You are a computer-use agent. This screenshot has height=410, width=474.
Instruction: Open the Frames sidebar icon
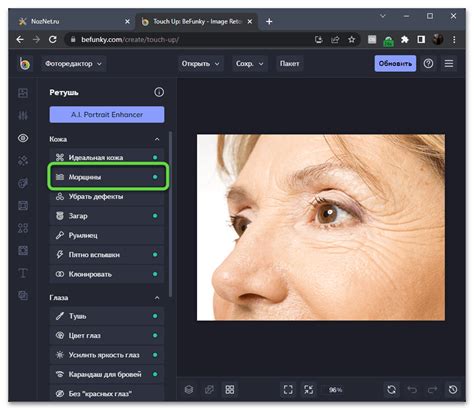[23, 205]
